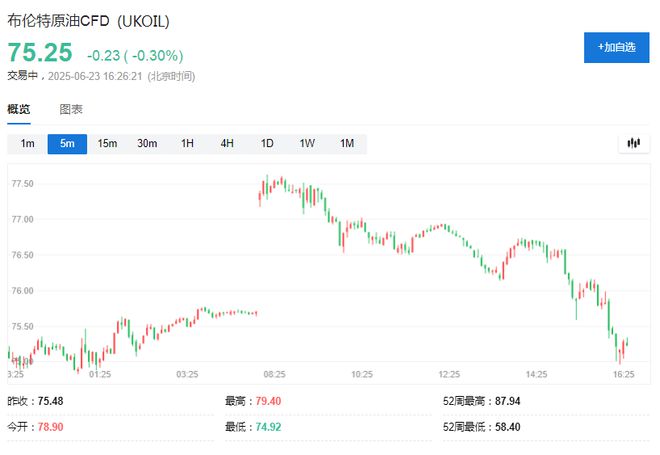Switch to the 图表 chart tab
660x455 pixels.
click(x=71, y=109)
